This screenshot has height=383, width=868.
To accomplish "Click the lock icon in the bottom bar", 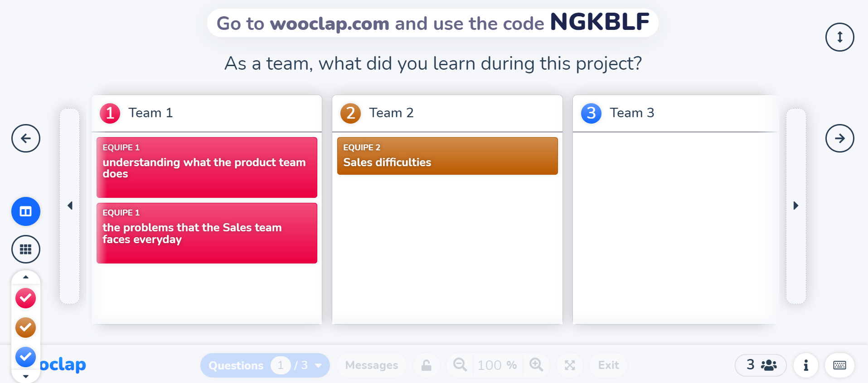I will [x=426, y=365].
